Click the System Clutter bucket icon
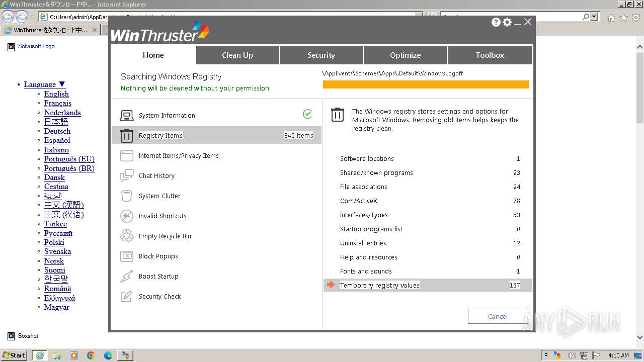The height and width of the screenshot is (362, 644). 126,196
